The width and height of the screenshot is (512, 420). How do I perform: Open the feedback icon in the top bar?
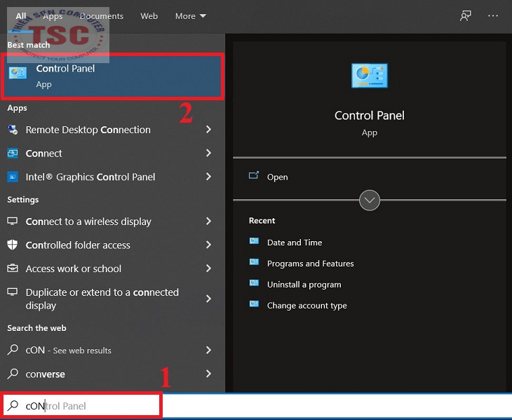pos(465,15)
